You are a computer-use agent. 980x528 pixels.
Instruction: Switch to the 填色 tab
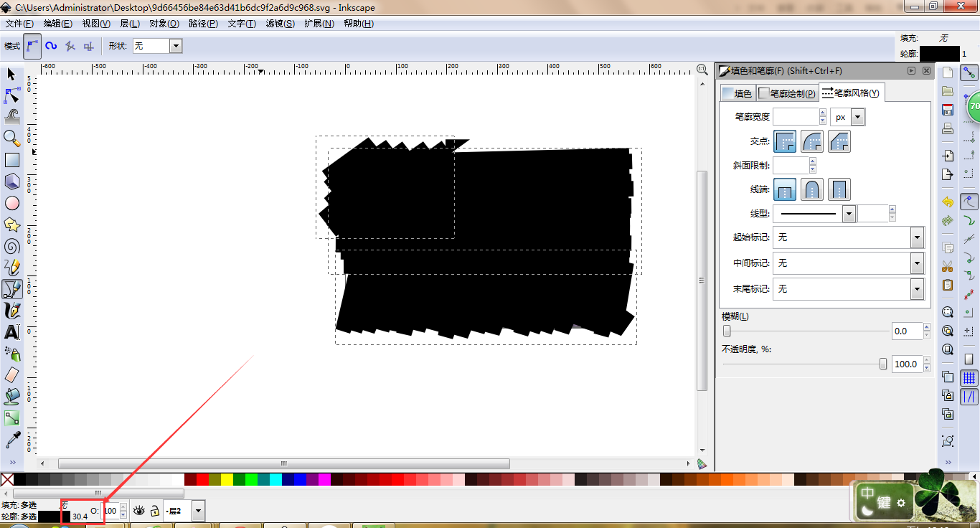click(x=738, y=93)
